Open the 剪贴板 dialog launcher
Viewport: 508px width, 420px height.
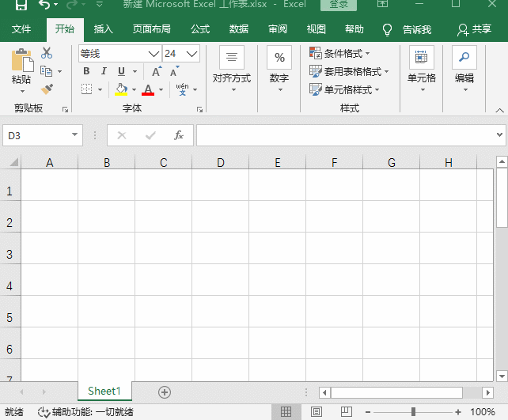(65, 110)
